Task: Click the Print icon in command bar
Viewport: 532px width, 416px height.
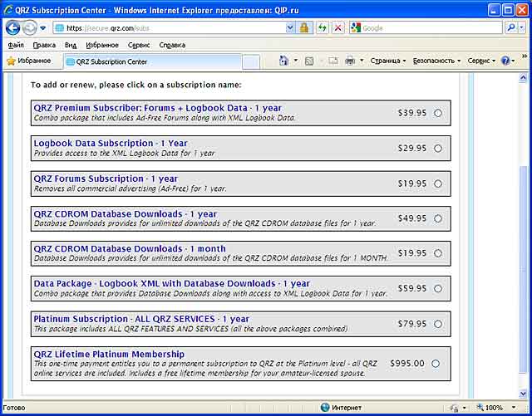Action: click(350, 61)
